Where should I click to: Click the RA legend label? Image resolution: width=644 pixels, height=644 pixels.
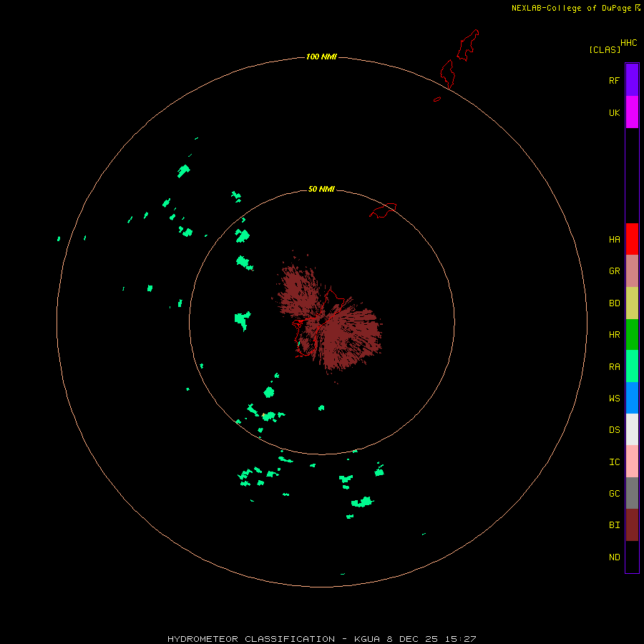[x=614, y=367]
